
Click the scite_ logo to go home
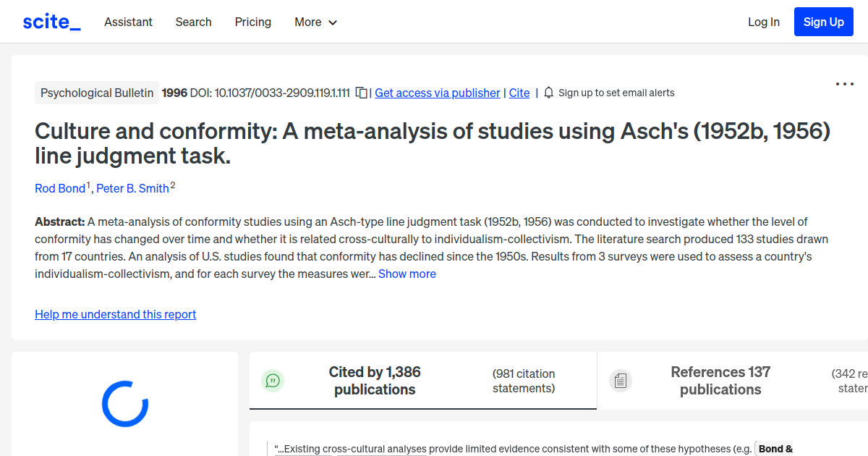click(x=51, y=21)
